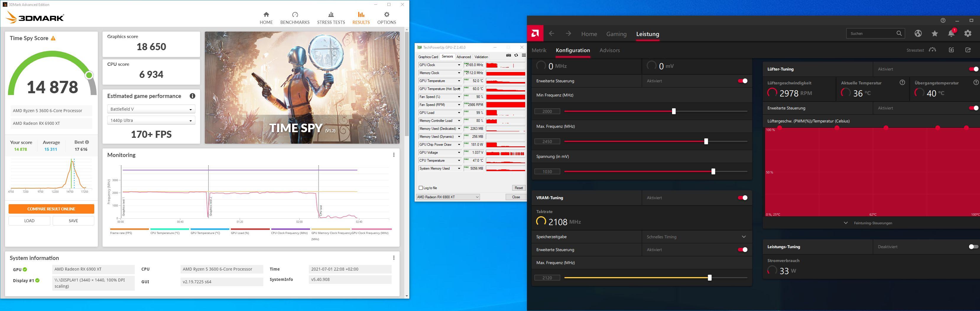Open Radeon Gaming tab
Viewport: 980px width, 311px height.
[x=616, y=34]
